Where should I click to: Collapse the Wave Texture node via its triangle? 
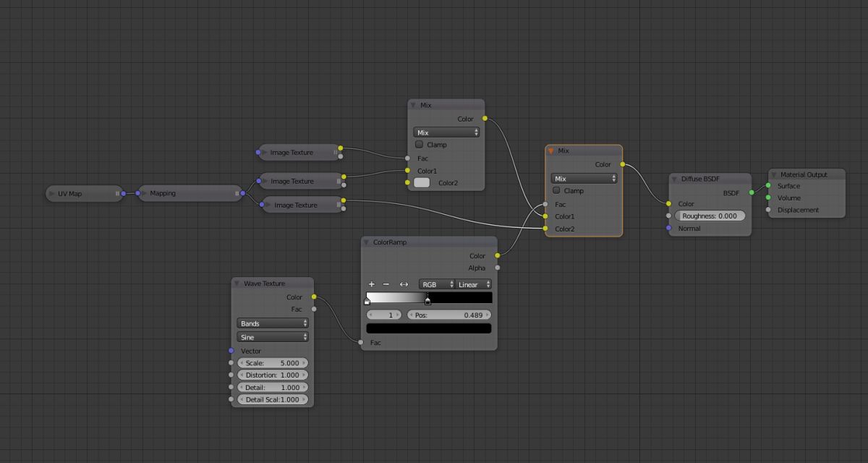pos(237,284)
